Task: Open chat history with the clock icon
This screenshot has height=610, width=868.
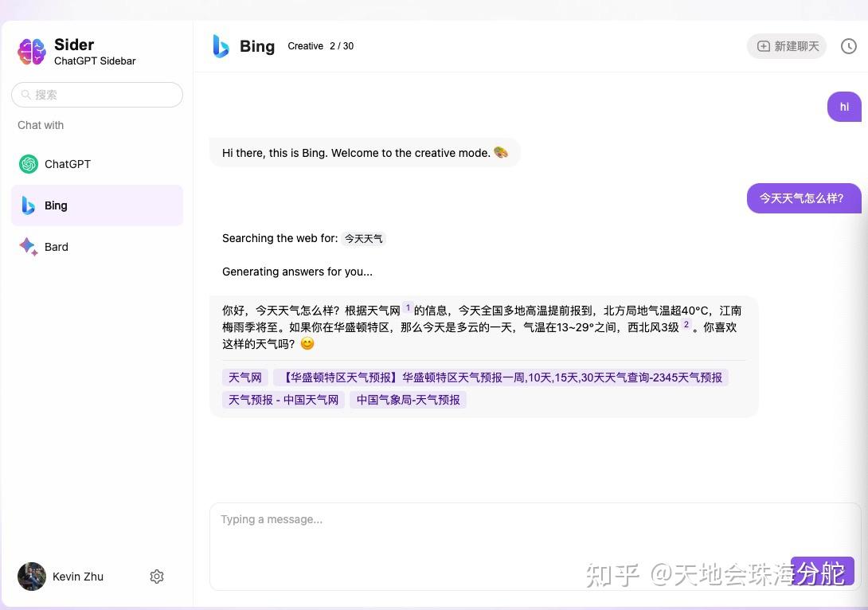Action: (x=849, y=45)
